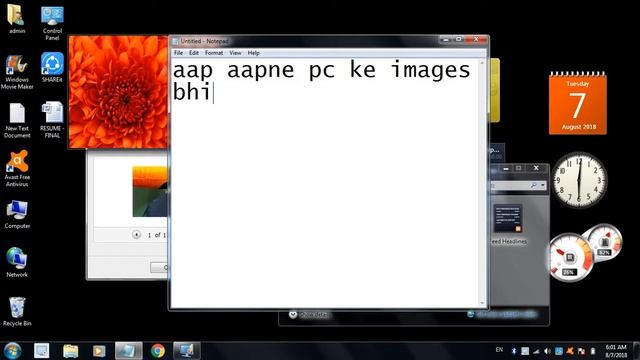Screen dimensions: 640x360
Task: Click the Avast tray icon
Action: tap(570, 351)
